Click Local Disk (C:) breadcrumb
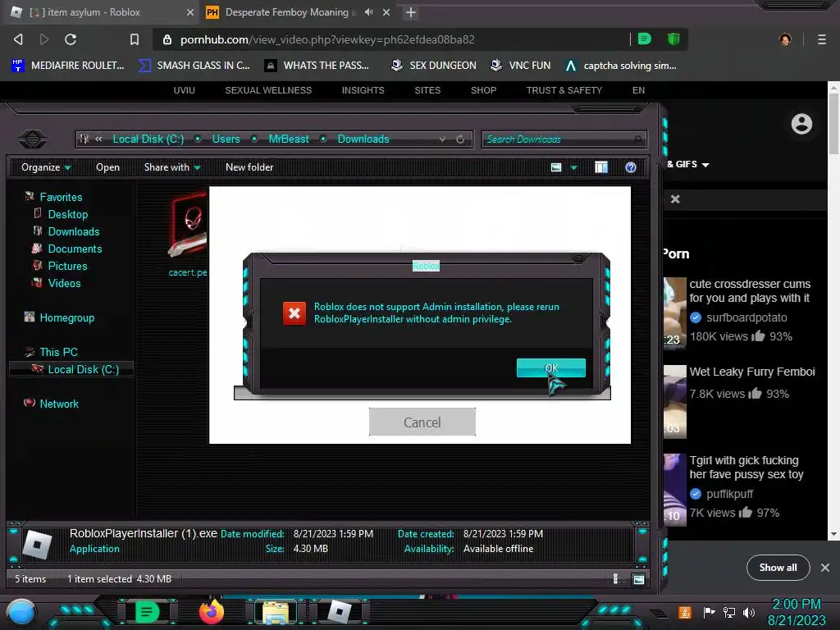The image size is (840, 630). pos(148,139)
